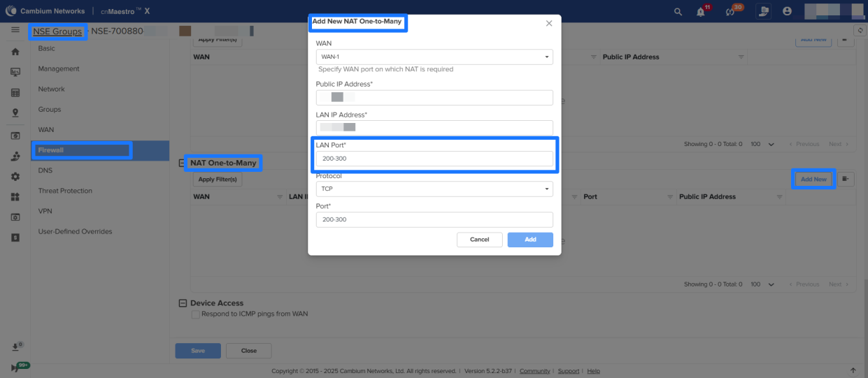Click the LAN Port input field
Screen dimensions: 868x378
point(434,159)
